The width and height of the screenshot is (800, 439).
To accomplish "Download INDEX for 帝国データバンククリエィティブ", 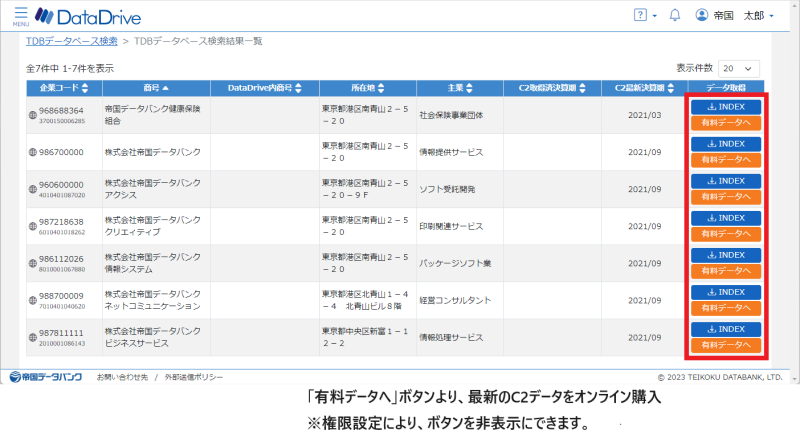I will [x=726, y=218].
